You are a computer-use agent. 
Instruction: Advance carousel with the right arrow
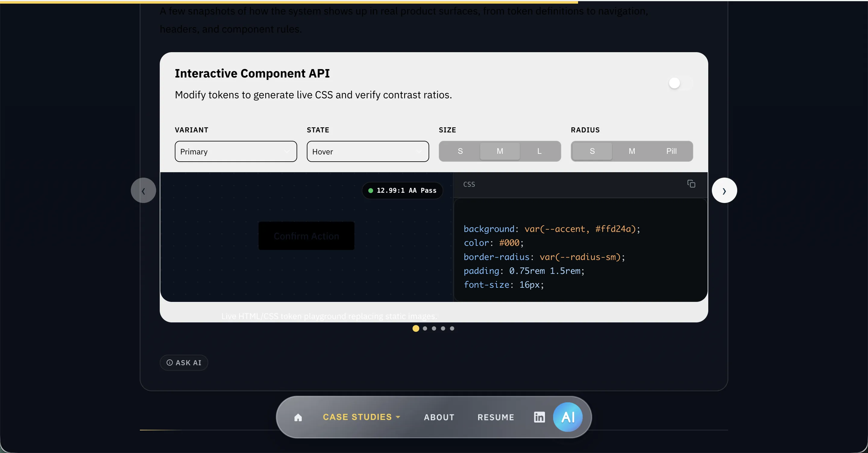click(x=724, y=191)
